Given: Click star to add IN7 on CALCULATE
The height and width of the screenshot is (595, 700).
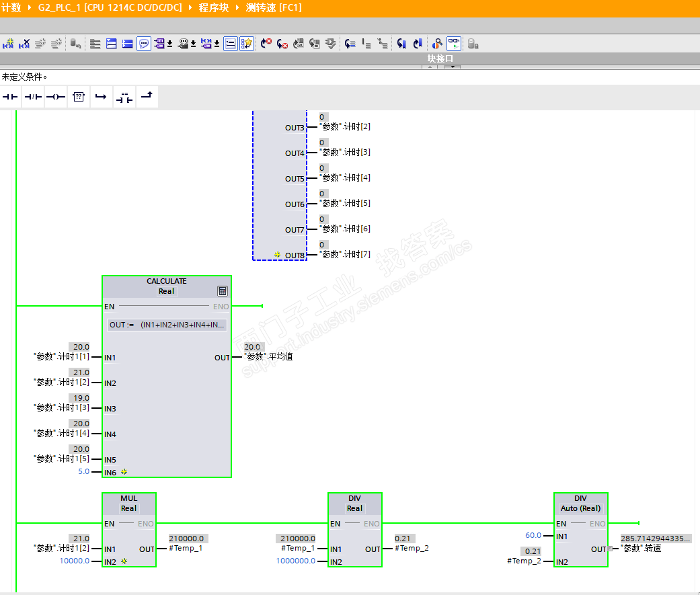Looking at the screenshot, I should pyautogui.click(x=124, y=472).
